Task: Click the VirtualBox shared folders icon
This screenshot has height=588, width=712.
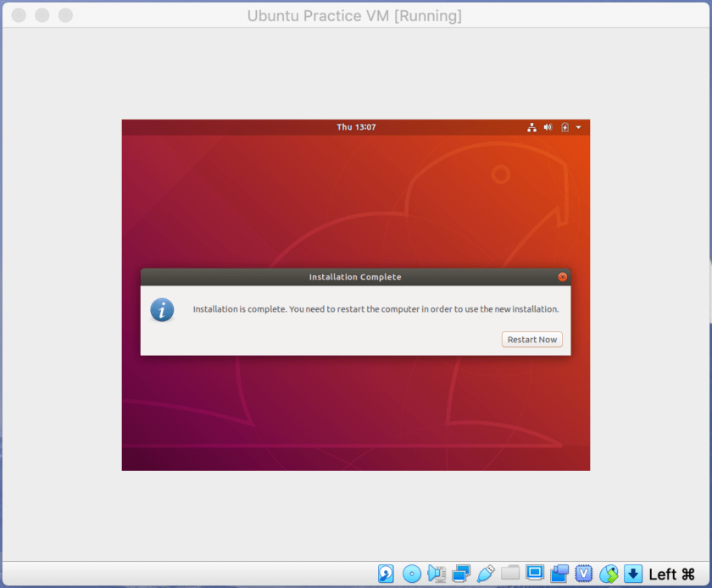Action: [x=510, y=573]
